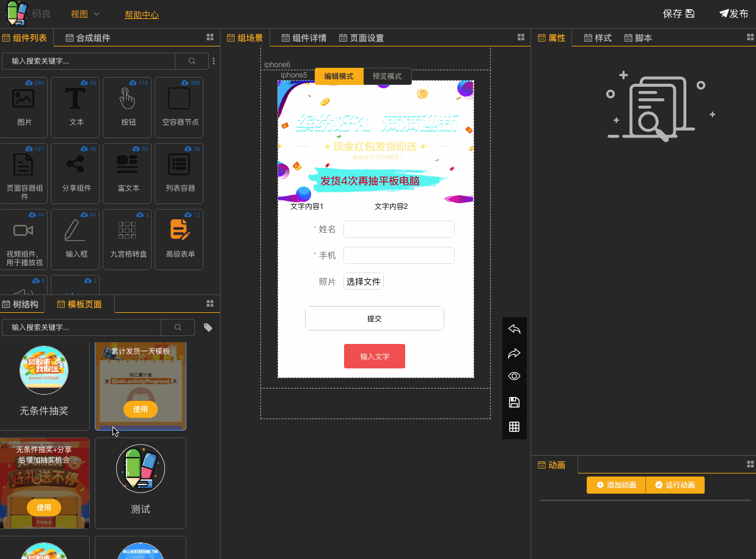Select 文字内容1 text on canvas
756x559 pixels.
click(307, 206)
